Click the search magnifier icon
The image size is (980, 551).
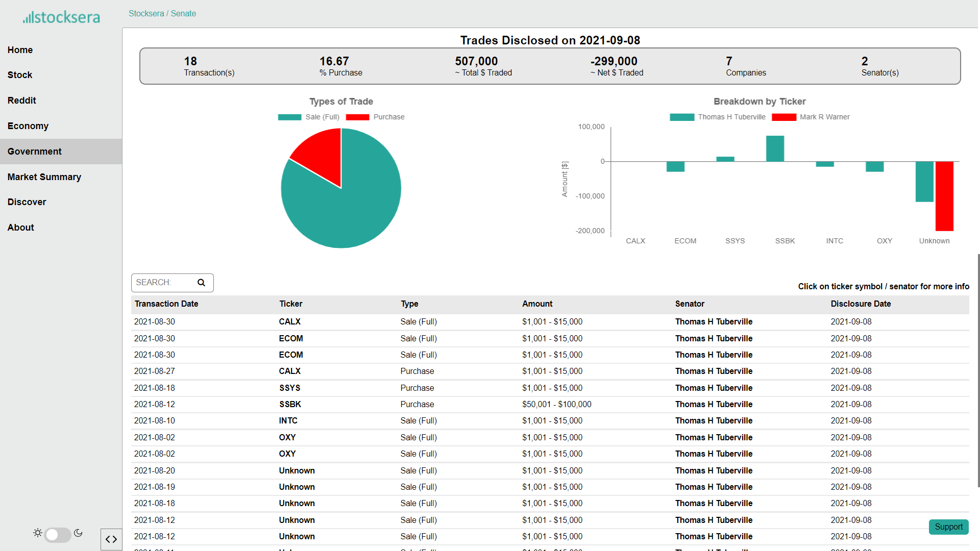tap(201, 283)
